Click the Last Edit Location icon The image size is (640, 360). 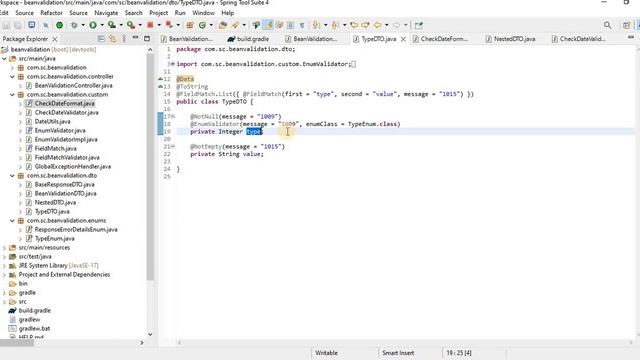point(354,25)
